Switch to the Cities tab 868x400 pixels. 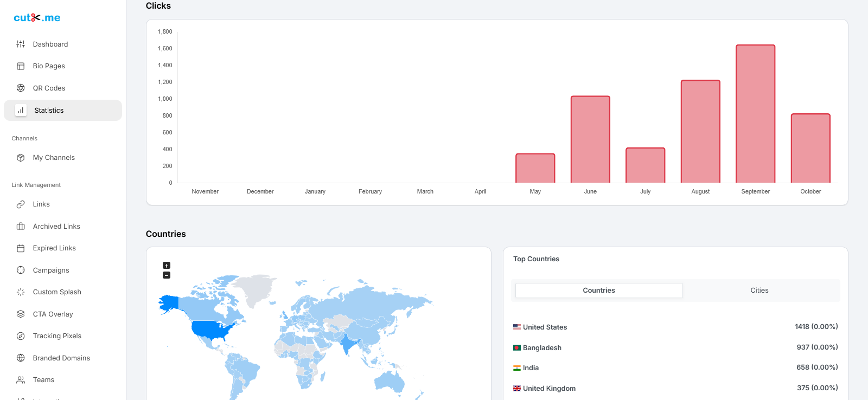click(759, 291)
